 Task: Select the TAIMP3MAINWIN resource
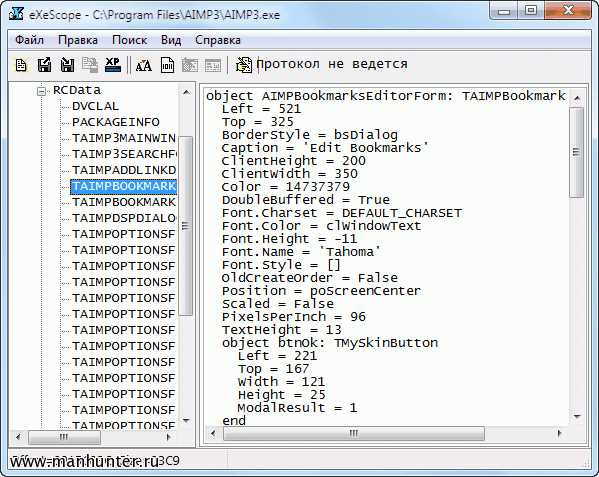(124, 138)
